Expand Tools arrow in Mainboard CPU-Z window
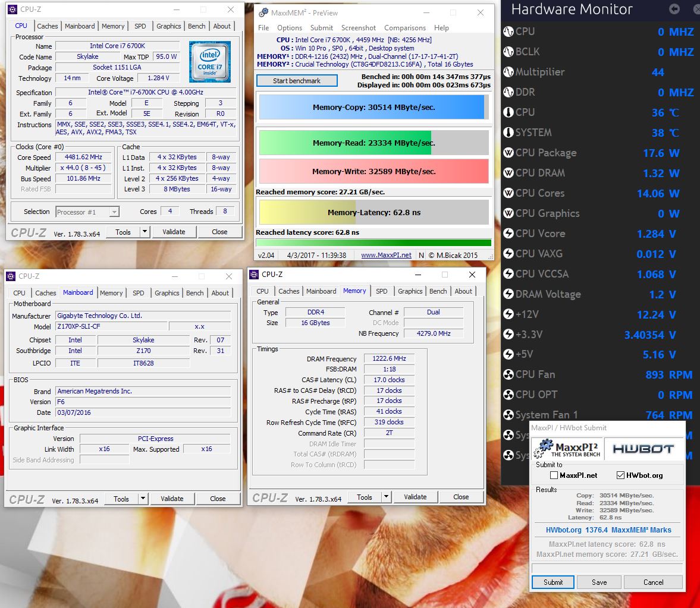 pyautogui.click(x=143, y=499)
